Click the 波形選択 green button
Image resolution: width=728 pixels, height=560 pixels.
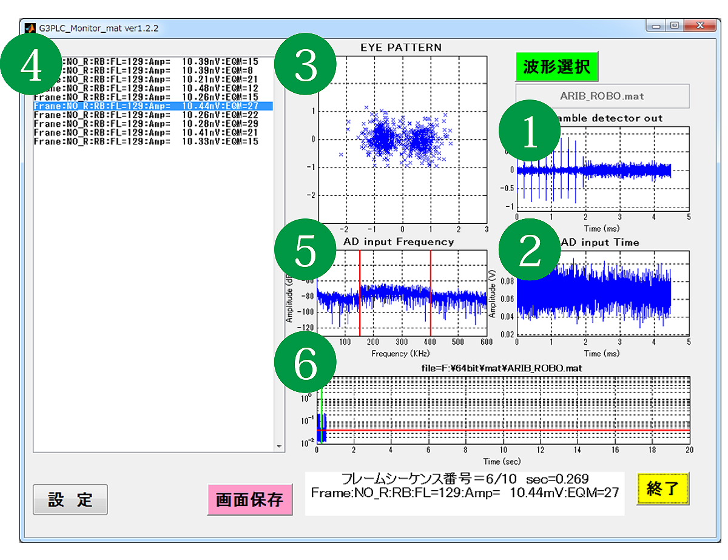pos(556,66)
